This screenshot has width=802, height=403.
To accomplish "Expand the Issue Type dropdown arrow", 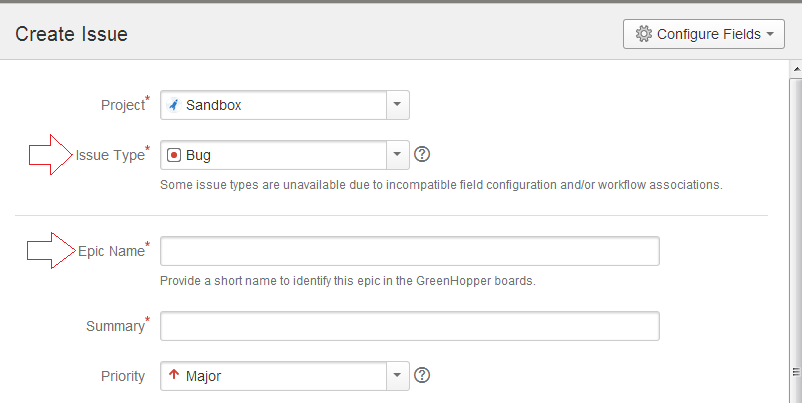I will [397, 155].
